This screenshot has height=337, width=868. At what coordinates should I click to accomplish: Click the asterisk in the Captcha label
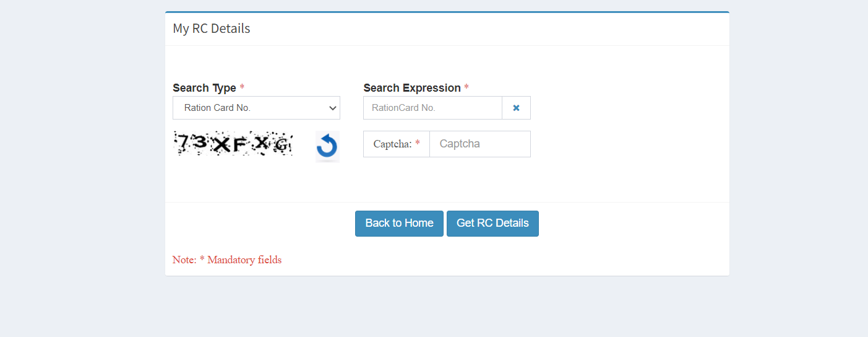[x=418, y=144]
